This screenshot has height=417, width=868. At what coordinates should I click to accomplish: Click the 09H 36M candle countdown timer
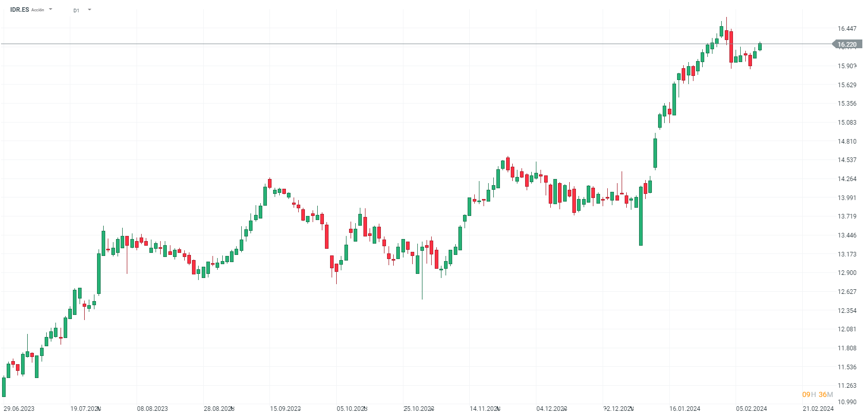pos(817,394)
